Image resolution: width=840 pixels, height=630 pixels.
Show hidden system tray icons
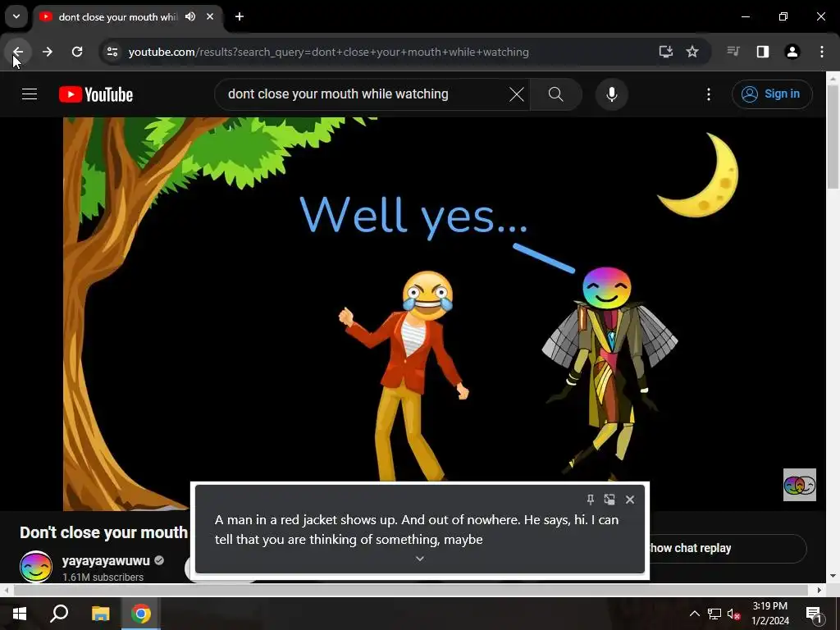click(x=694, y=614)
